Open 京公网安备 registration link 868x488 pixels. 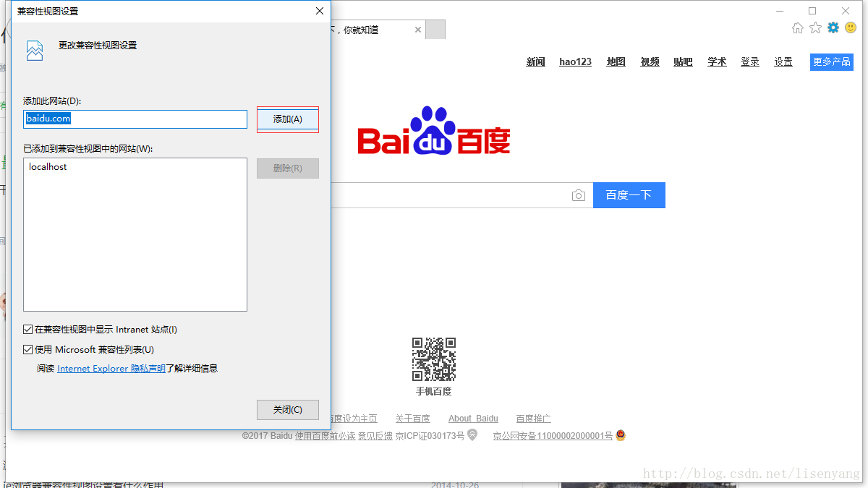[553, 436]
